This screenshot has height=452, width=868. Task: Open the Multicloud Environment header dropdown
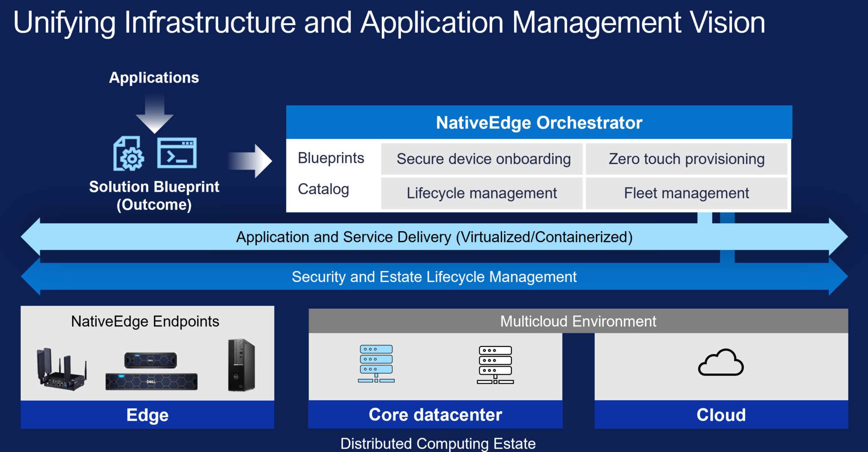tap(578, 321)
